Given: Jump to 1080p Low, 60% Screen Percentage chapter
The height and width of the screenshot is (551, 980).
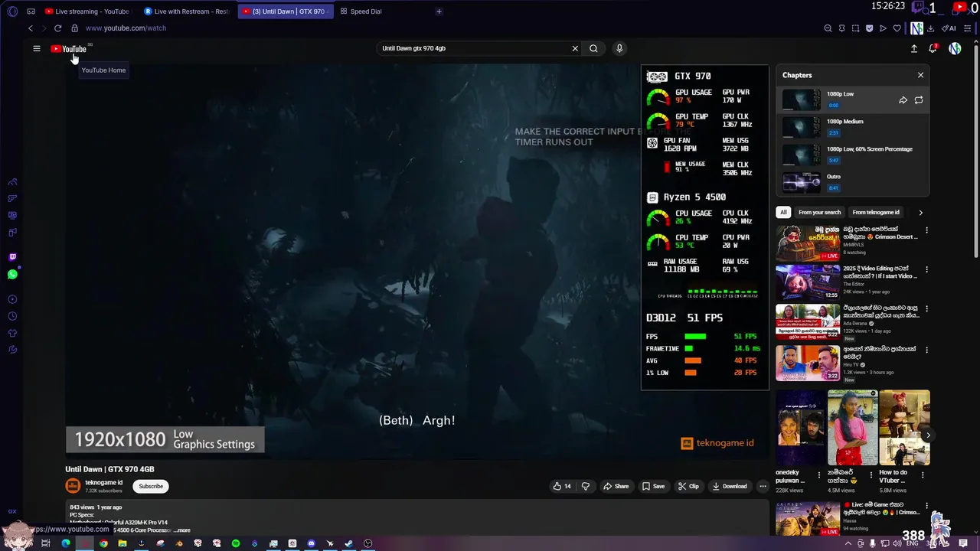Looking at the screenshot, I should pyautogui.click(x=853, y=155).
